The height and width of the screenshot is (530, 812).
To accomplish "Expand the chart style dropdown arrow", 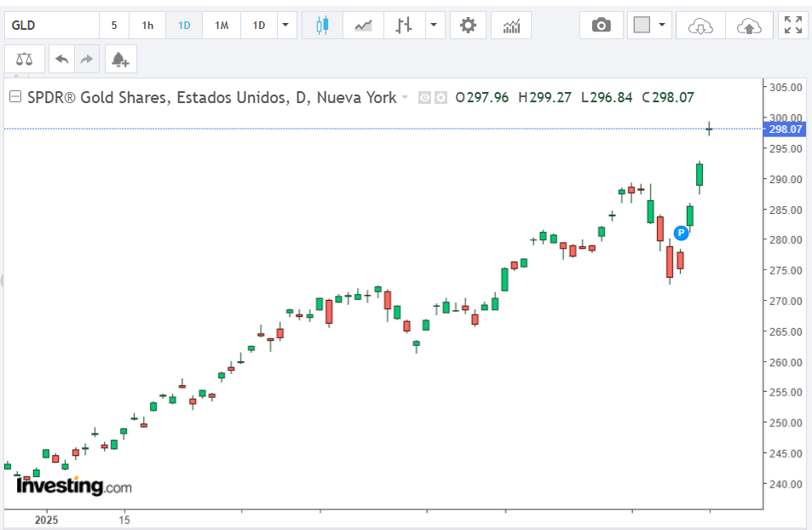I will click(x=435, y=26).
